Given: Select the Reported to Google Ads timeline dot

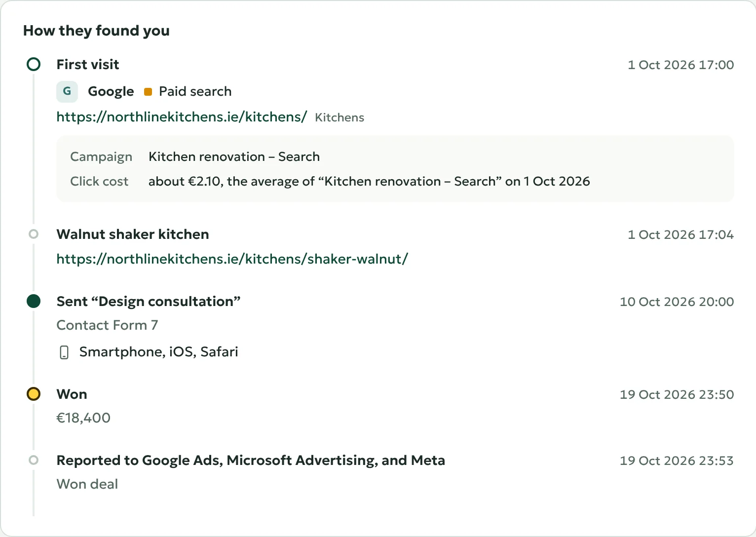Looking at the screenshot, I should pyautogui.click(x=34, y=460).
